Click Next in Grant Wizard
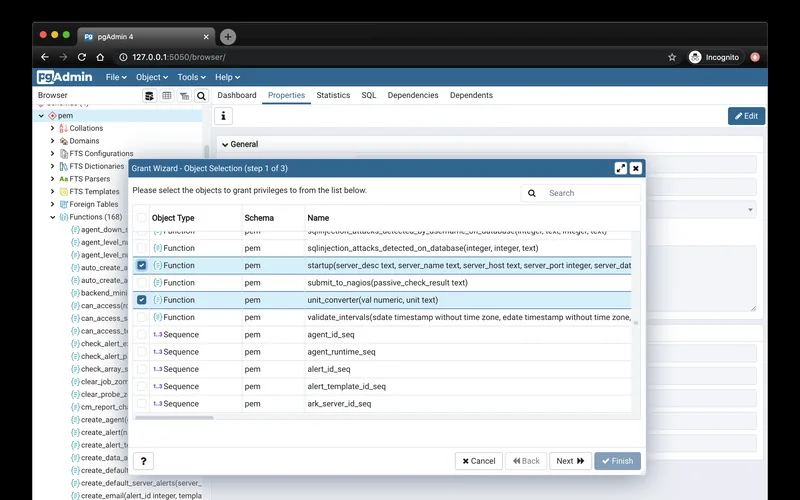 [x=570, y=461]
